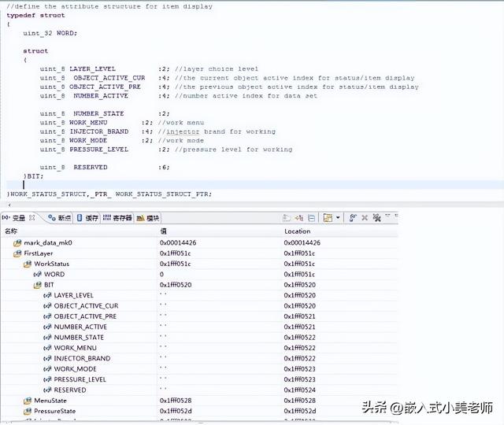
Task: Click Remove All Global Variables icon
Action: [376, 218]
